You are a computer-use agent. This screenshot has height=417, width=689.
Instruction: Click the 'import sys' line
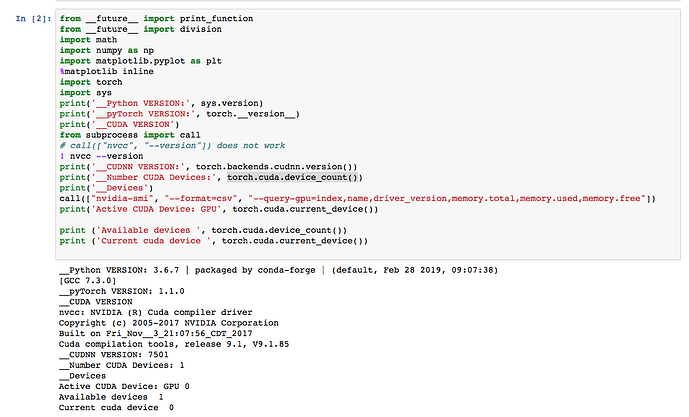tap(86, 93)
